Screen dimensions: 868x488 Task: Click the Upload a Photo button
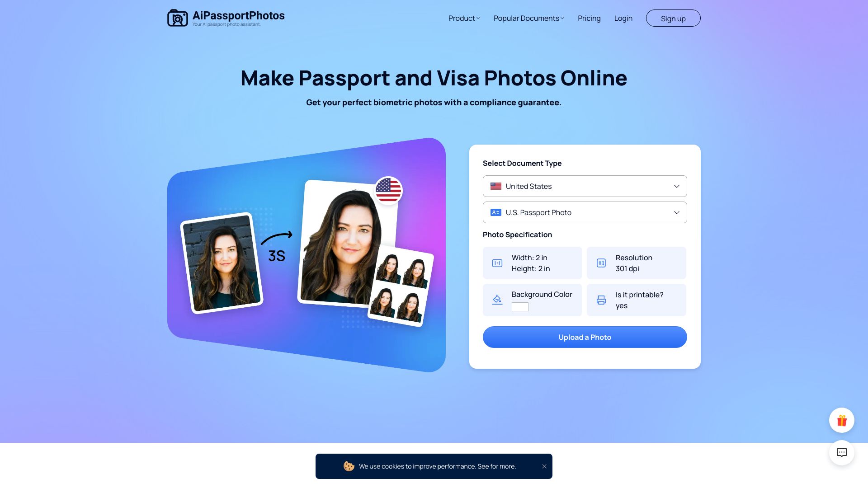coord(585,337)
